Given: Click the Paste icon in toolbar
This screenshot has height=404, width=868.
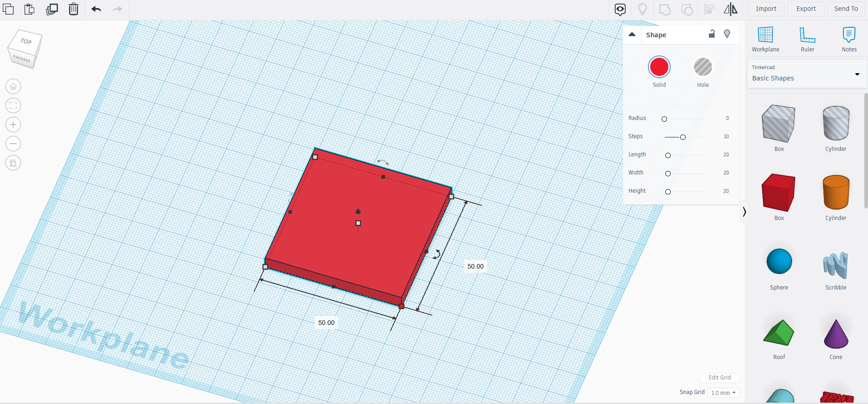Looking at the screenshot, I should [30, 9].
